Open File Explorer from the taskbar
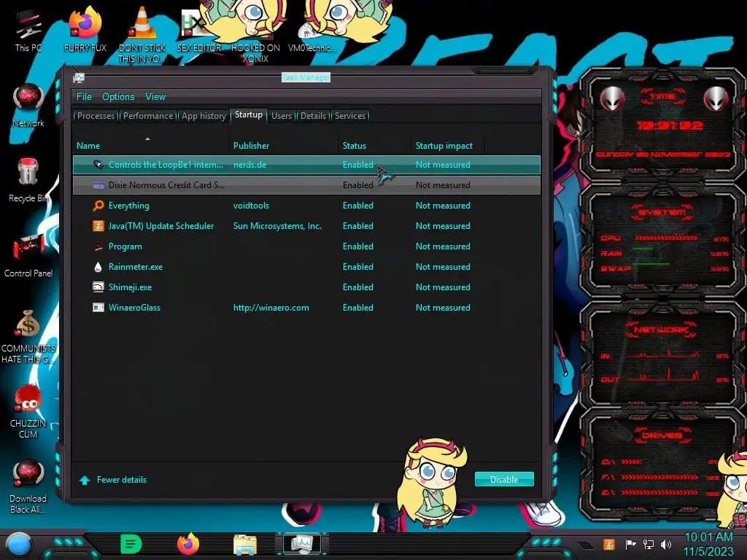 pyautogui.click(x=245, y=544)
